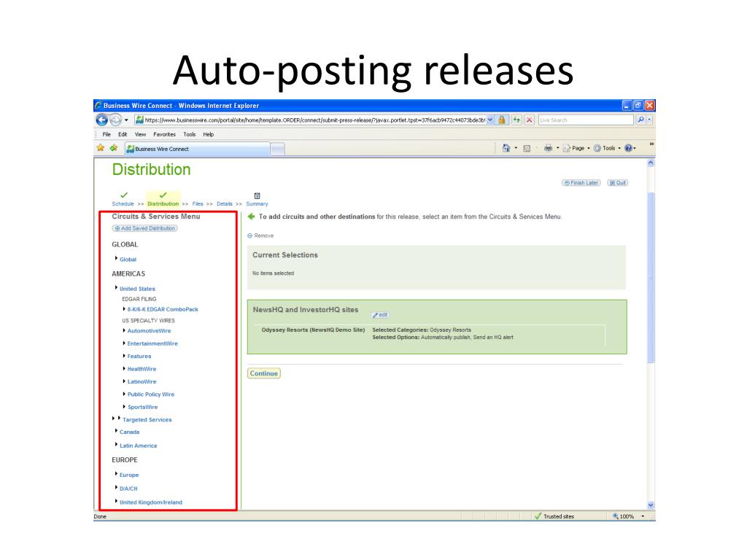Go to the Summary step link
The width and height of the screenshot is (747, 560).
click(258, 204)
